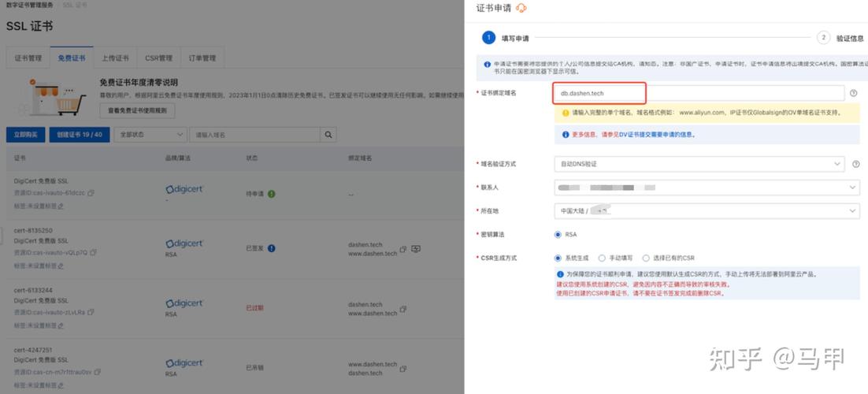The width and height of the screenshot is (868, 394).
Task: Click cert-6133244 certificate name
Action: pos(33,290)
